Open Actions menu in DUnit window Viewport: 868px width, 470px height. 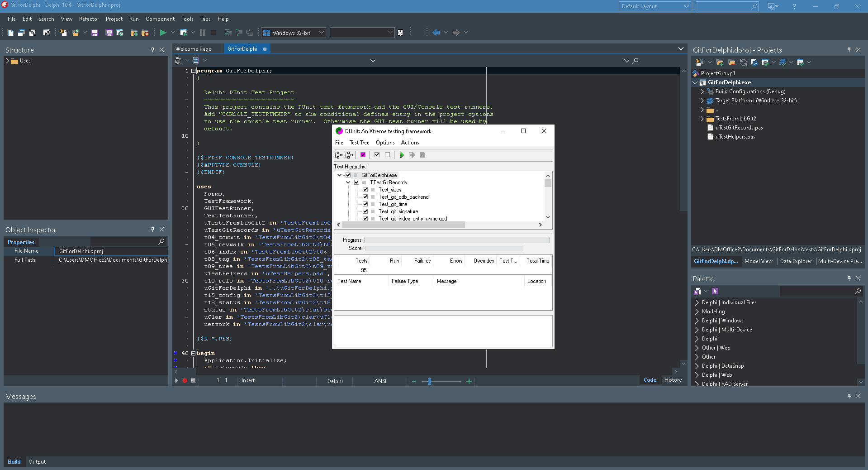[x=410, y=143]
